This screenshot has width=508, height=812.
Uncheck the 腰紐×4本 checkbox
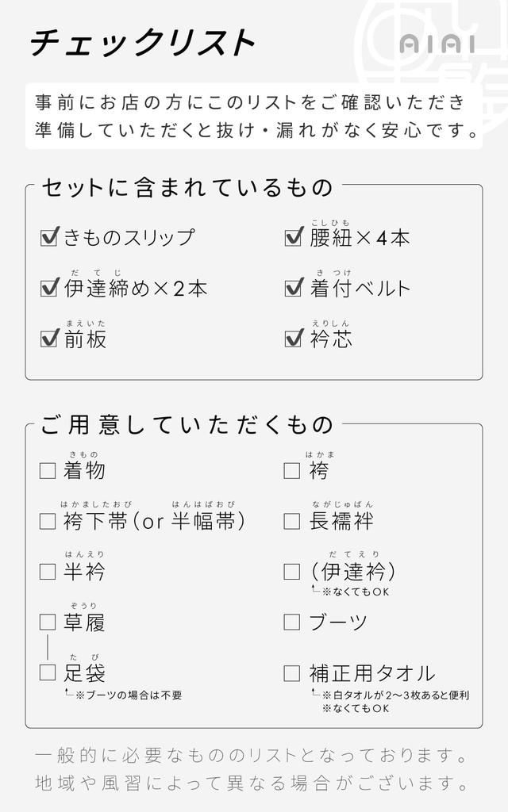tap(294, 236)
